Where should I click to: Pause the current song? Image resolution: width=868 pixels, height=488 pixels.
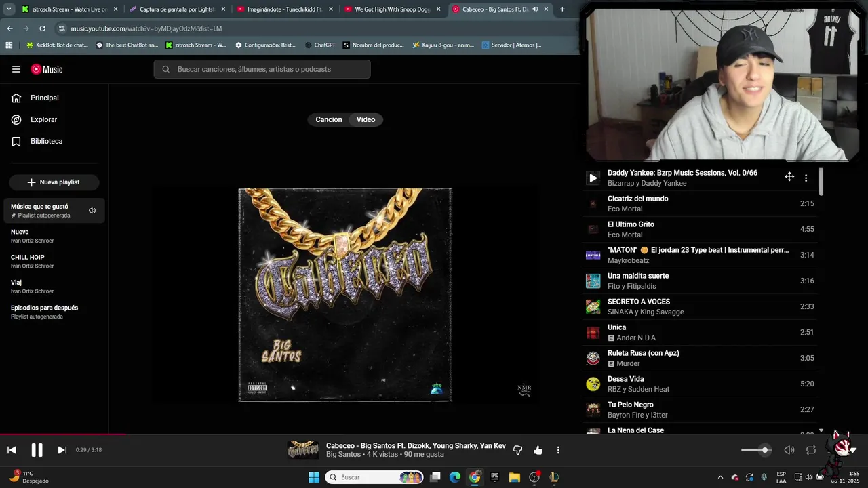click(x=37, y=450)
